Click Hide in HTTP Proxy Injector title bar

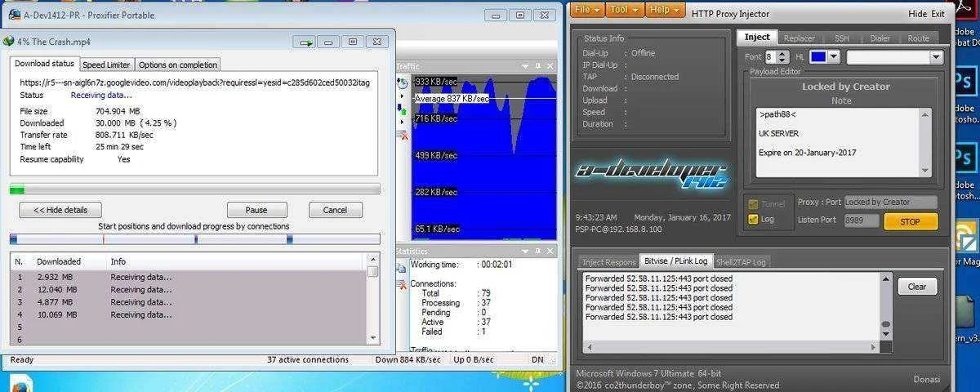(x=917, y=14)
